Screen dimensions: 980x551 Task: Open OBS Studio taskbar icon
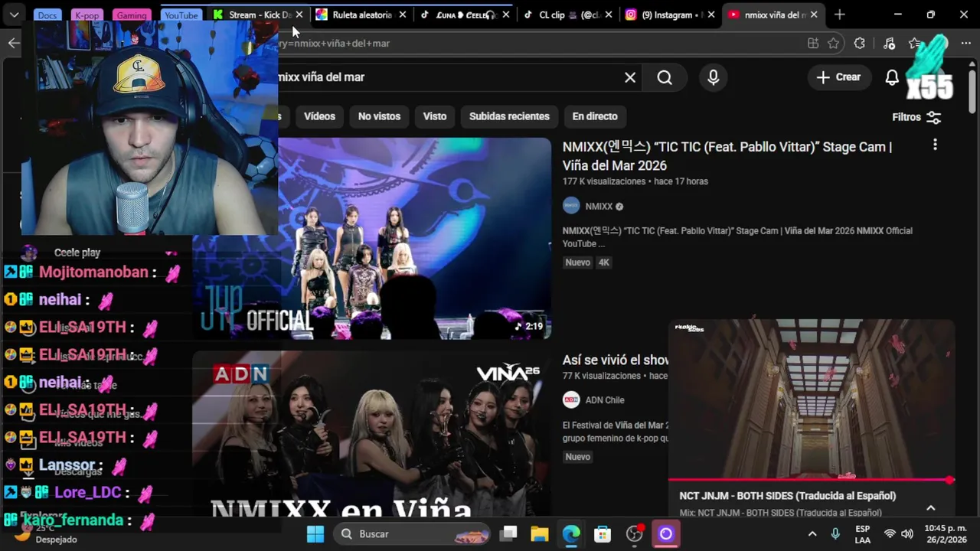pyautogui.click(x=635, y=533)
